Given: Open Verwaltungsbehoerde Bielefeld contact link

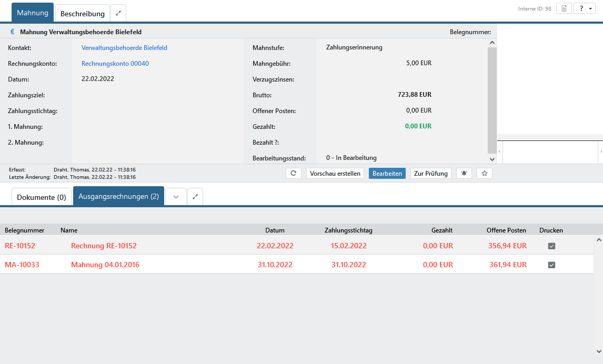Looking at the screenshot, I should click(124, 48).
